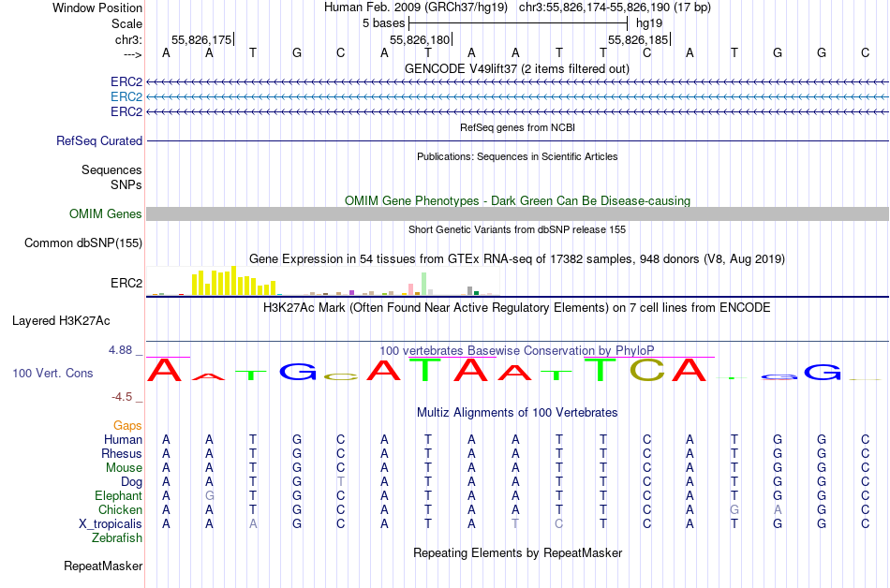Viewport: 890px width, 588px height.
Task: Open '100 vertebrates Basewise Conservation by PhyloP'
Action: (x=517, y=350)
